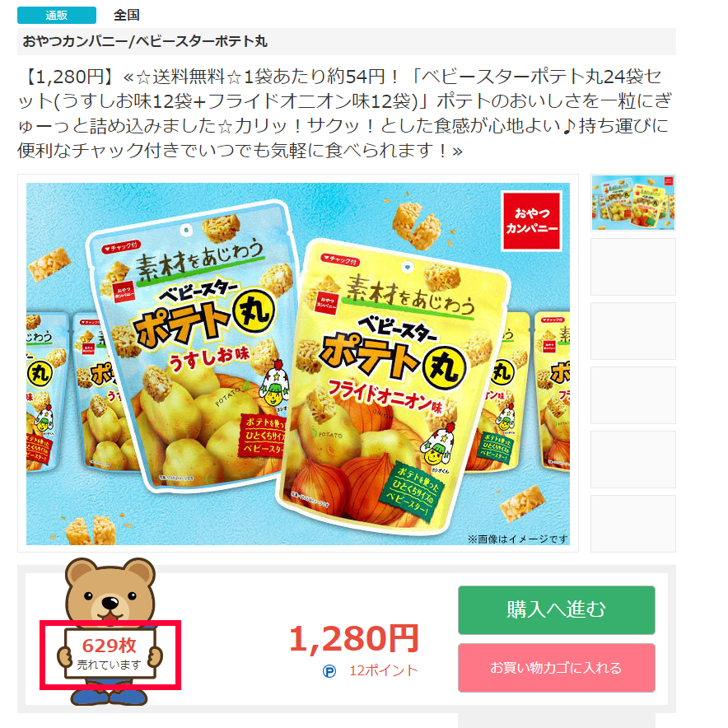Select the last empty thumbnail slot
The image size is (728, 728).
pyautogui.click(x=632, y=524)
